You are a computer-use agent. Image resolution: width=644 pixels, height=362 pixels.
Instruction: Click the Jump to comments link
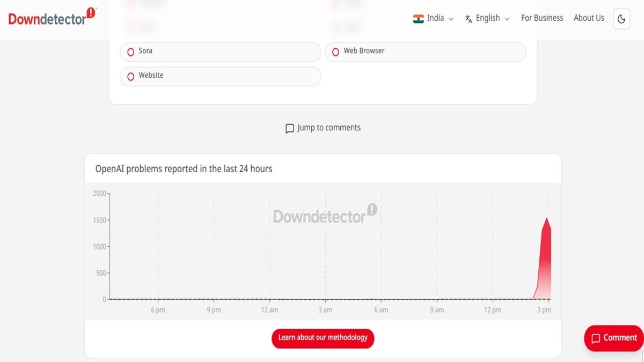[323, 128]
